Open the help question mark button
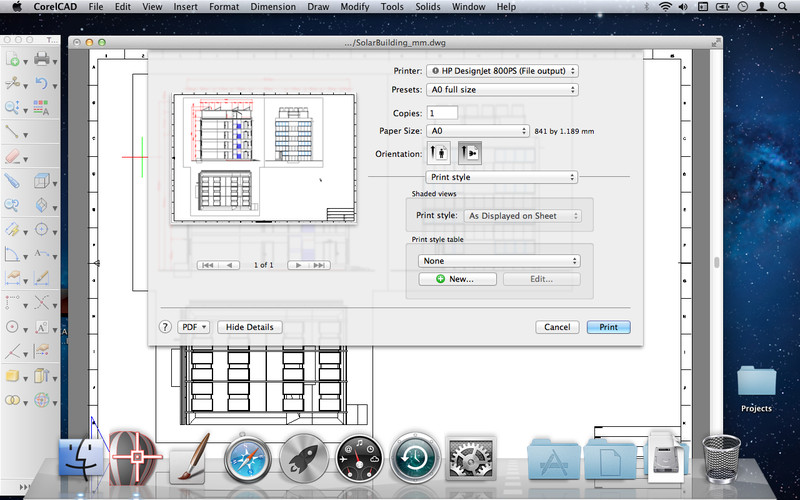This screenshot has width=800, height=500. 165,327
